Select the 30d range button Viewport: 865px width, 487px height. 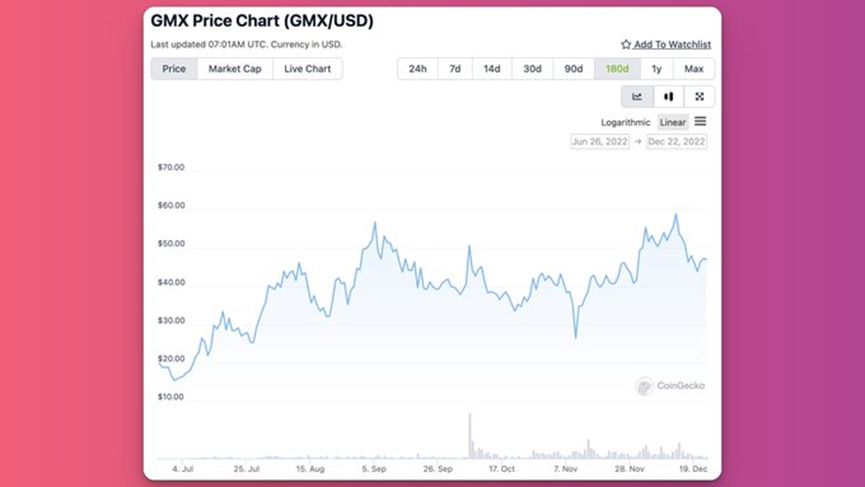tap(532, 69)
